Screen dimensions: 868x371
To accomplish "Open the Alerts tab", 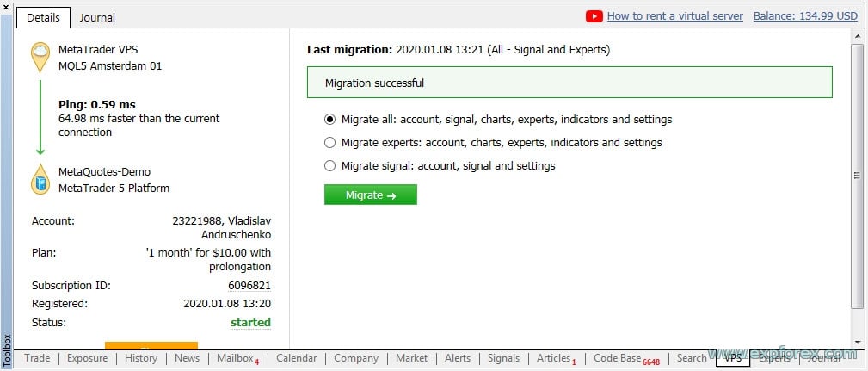I will pos(458,358).
